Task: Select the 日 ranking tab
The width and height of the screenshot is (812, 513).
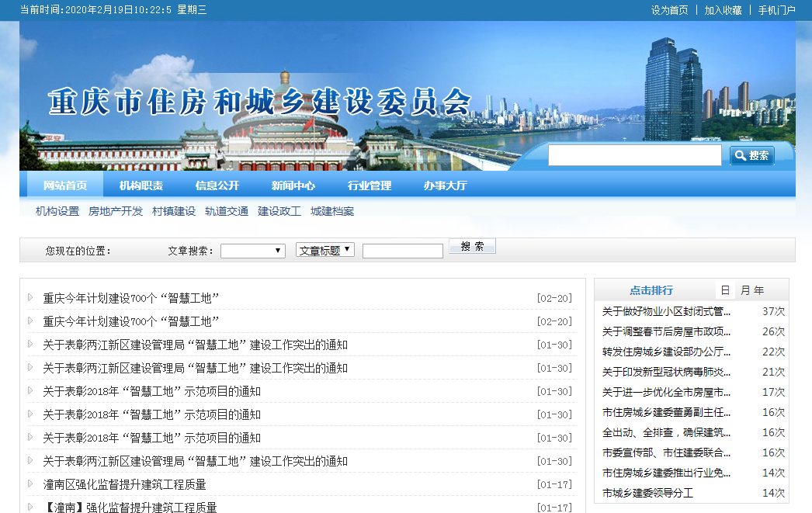Action: pos(724,290)
